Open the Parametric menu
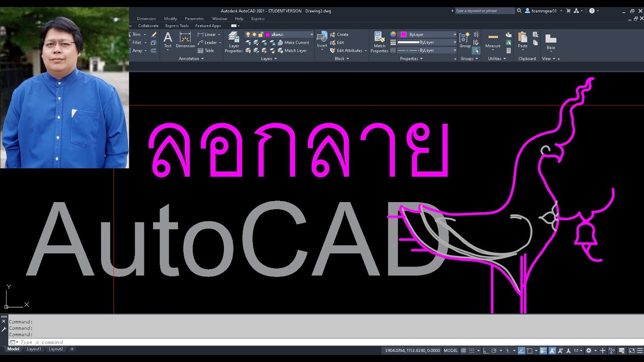This screenshot has width=644, height=362. [194, 19]
